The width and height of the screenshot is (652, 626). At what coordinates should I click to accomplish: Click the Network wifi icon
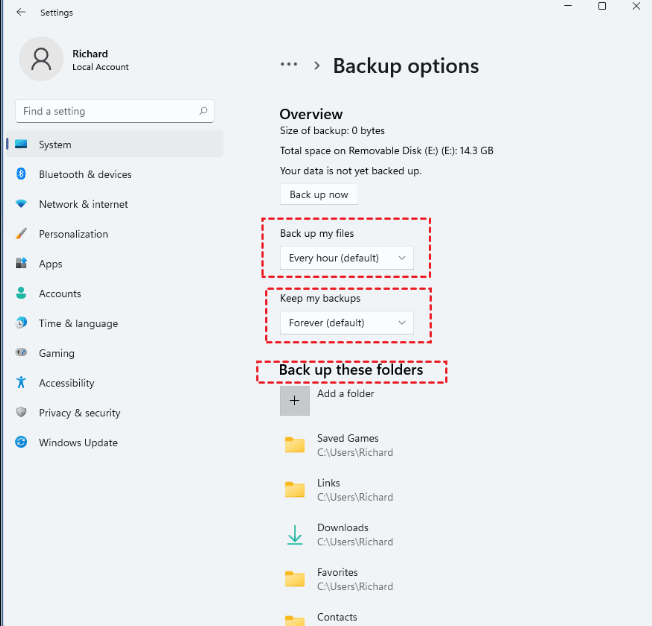point(21,204)
